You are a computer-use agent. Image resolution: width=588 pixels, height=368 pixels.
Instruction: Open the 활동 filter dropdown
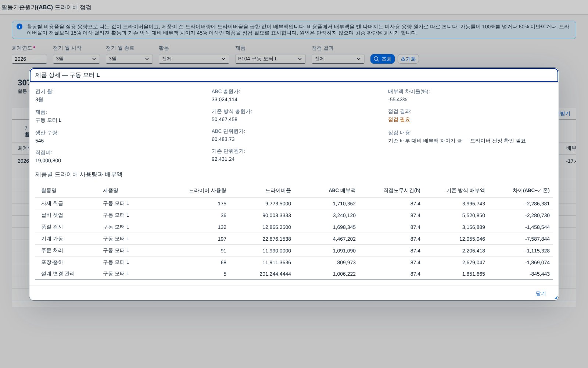[x=194, y=59]
